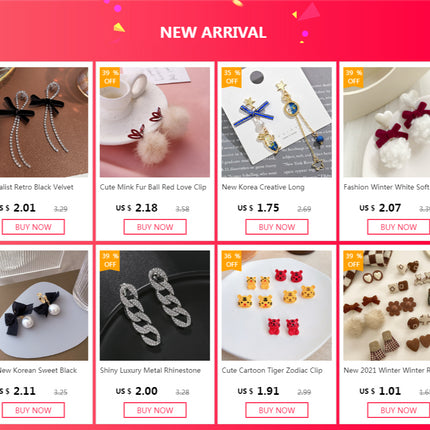Click BUY NOW under Mink Fur Ball earrings
Viewport: 430px width, 430px height.
(x=155, y=227)
